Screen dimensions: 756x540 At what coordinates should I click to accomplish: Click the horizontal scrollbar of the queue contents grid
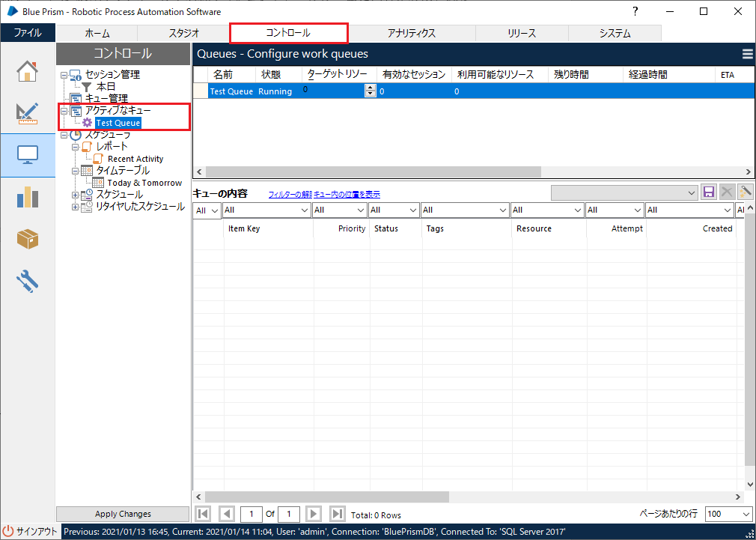click(x=327, y=497)
